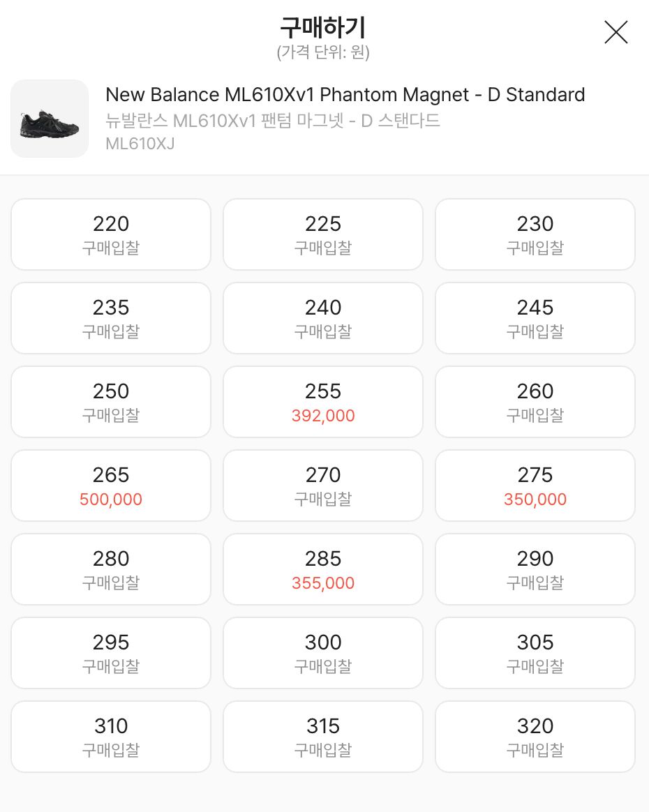The image size is (649, 812).
Task: Choose size 230 bid tile
Action: pos(535,234)
